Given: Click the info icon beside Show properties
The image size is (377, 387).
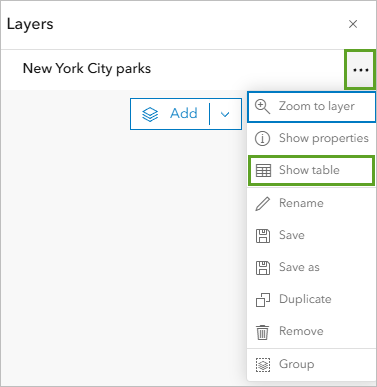Looking at the screenshot, I should tap(262, 138).
